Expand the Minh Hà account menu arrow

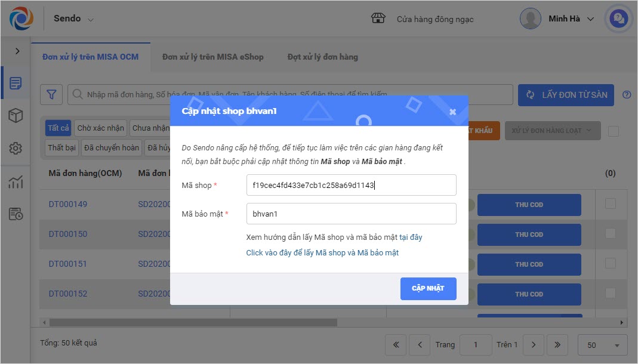[x=590, y=19]
